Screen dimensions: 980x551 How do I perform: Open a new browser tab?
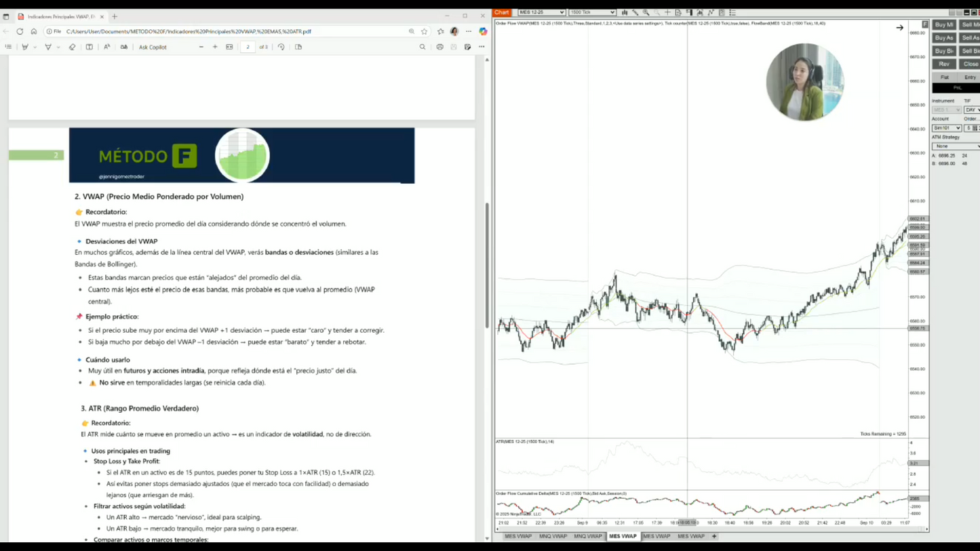[x=115, y=16]
